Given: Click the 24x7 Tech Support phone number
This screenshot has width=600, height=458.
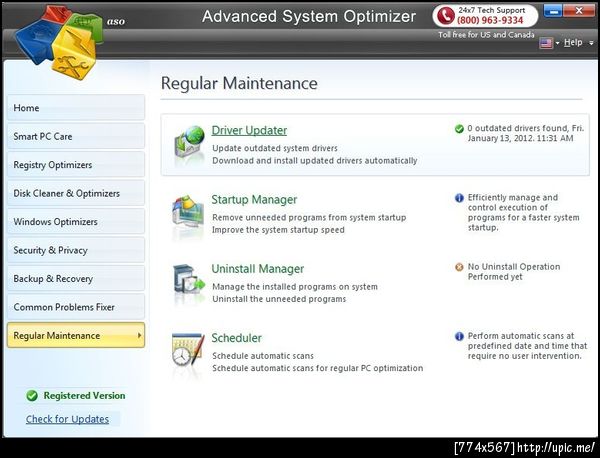Looking at the screenshot, I should click(490, 20).
